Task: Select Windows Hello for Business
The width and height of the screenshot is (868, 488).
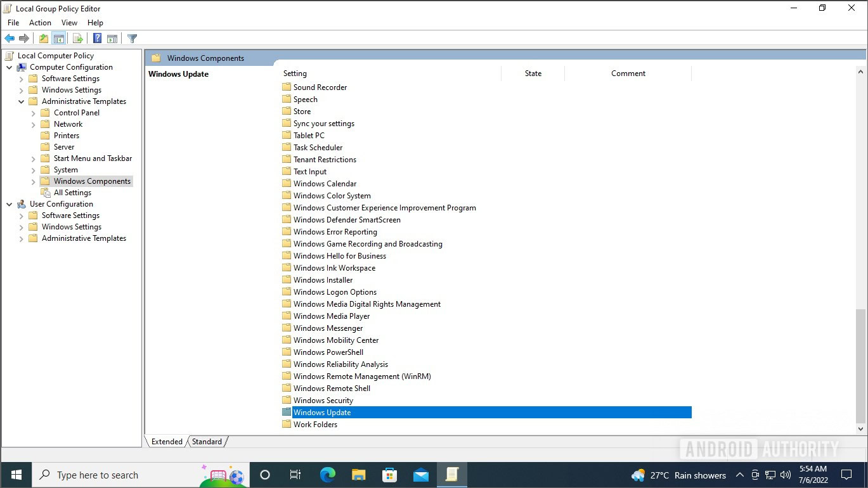Action: [339, 256]
